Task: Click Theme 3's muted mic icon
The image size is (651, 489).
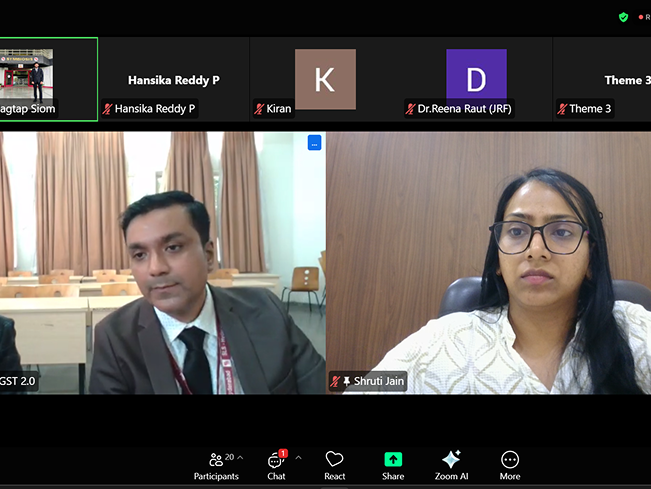Action: [562, 109]
